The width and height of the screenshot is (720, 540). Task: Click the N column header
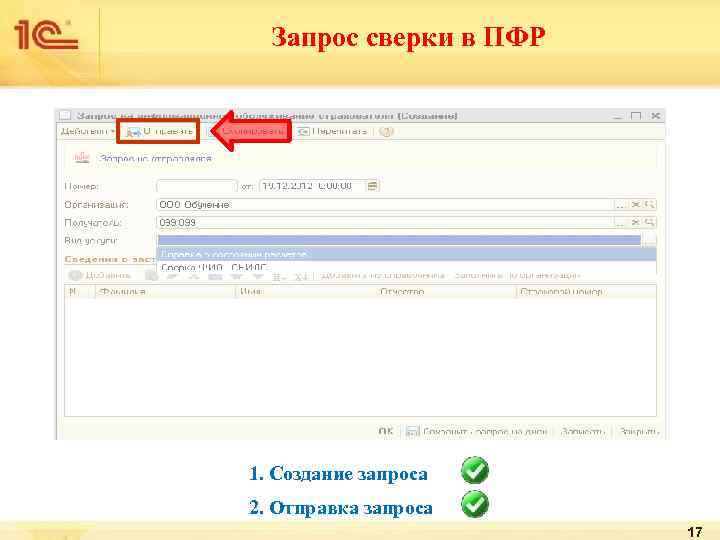(80, 292)
